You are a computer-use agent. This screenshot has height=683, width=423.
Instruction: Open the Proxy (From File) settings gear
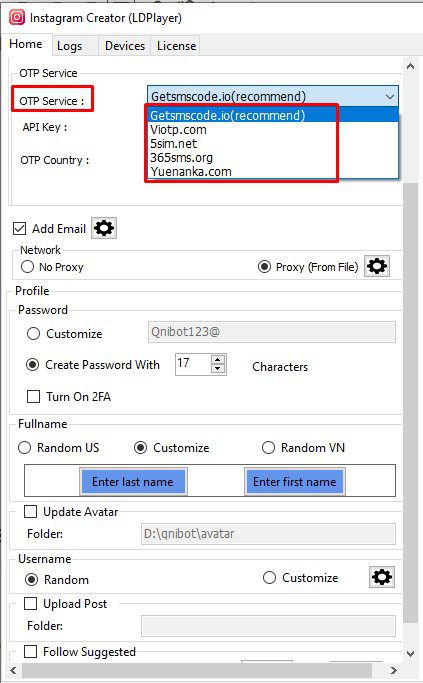tap(377, 266)
